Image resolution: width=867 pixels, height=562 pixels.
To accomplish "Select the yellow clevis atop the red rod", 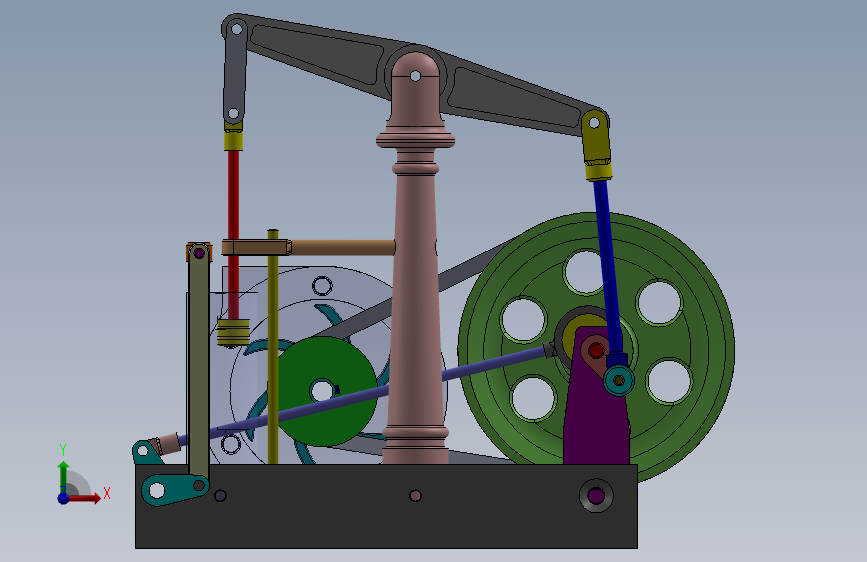I will coord(233,137).
